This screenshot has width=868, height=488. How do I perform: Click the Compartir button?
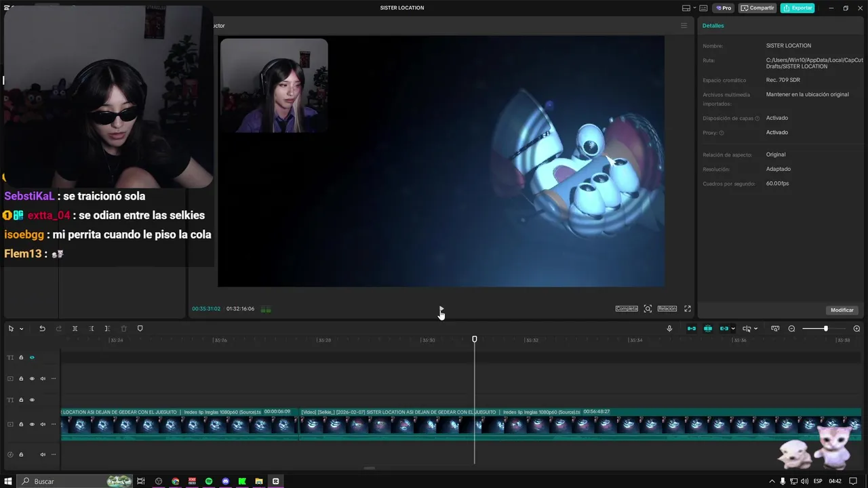coord(757,8)
